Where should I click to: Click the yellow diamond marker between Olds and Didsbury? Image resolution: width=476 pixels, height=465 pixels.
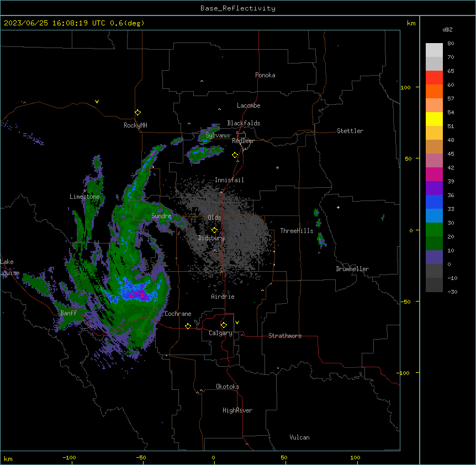click(x=215, y=230)
